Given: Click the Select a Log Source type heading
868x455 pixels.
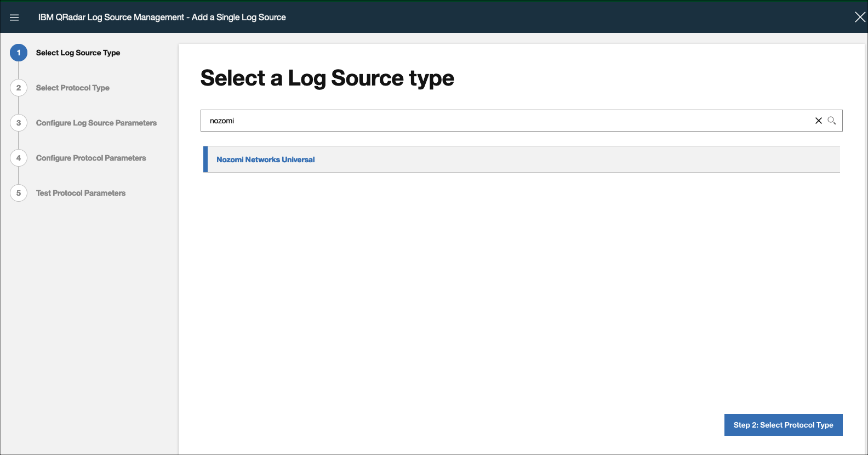Looking at the screenshot, I should point(327,78).
